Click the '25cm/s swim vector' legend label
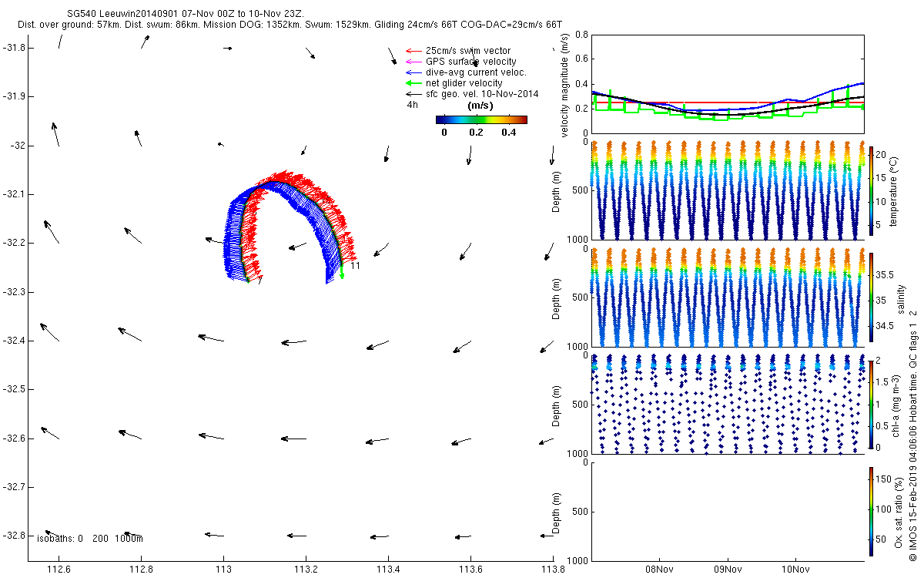This screenshot has height=578, width=924. [468, 51]
